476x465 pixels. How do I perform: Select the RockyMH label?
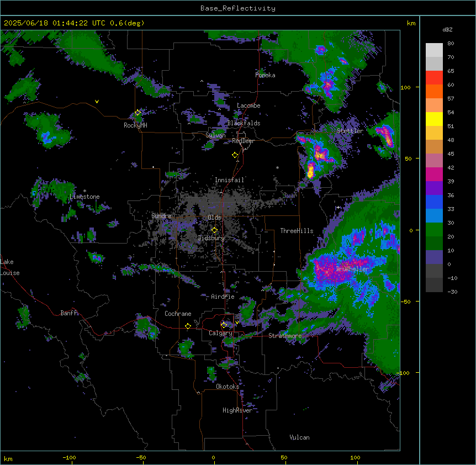[x=135, y=125]
